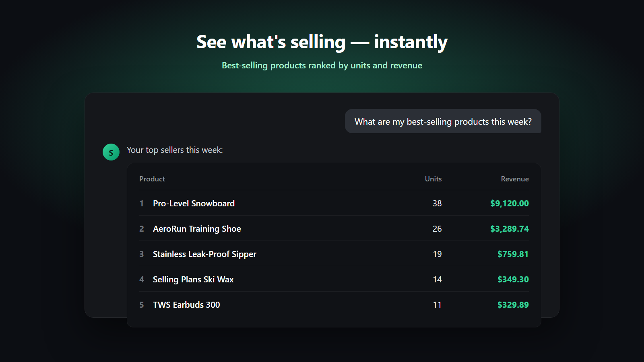Click the 26 units value for AeroRun
Viewport: 644px width, 362px height.
point(437,229)
